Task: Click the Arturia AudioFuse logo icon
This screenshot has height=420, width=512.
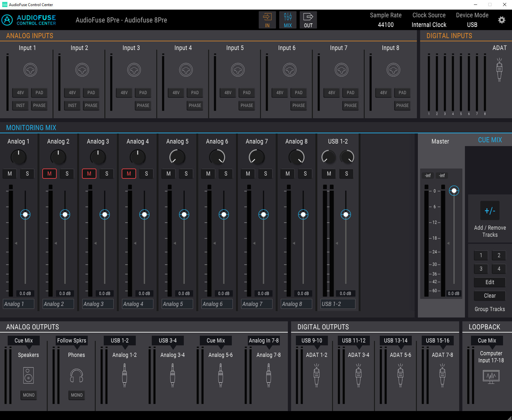Action: coord(7,20)
